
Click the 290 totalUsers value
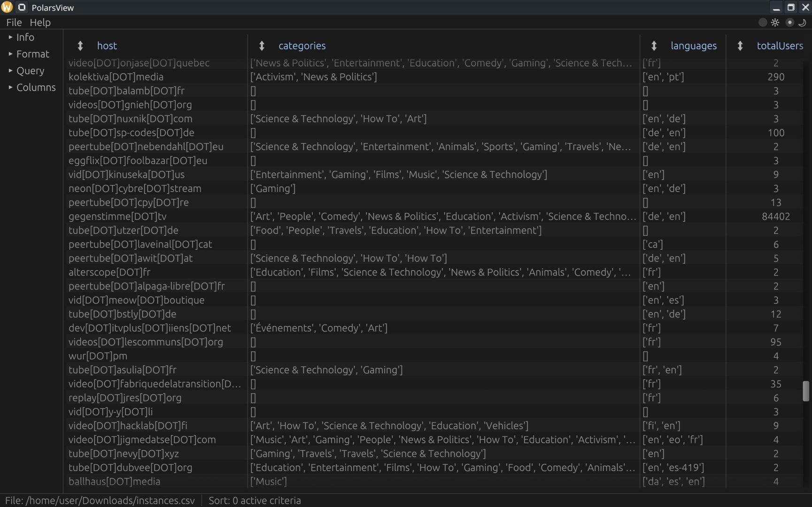pyautogui.click(x=776, y=77)
